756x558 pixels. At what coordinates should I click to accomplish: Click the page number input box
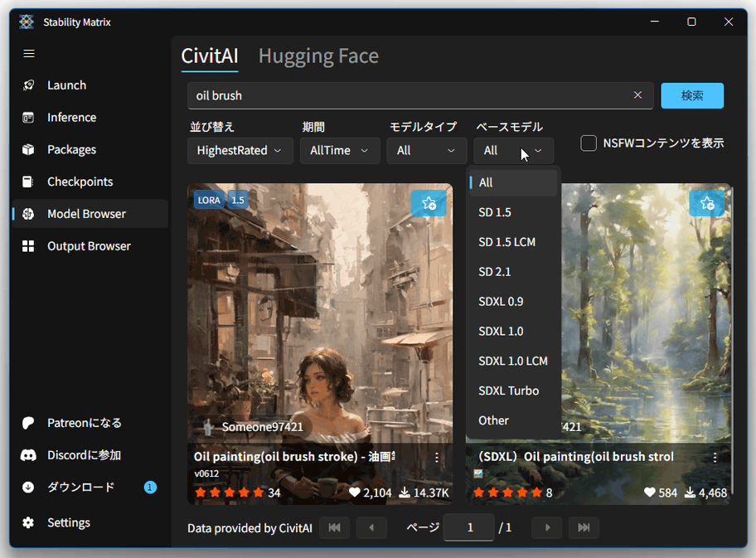point(468,527)
